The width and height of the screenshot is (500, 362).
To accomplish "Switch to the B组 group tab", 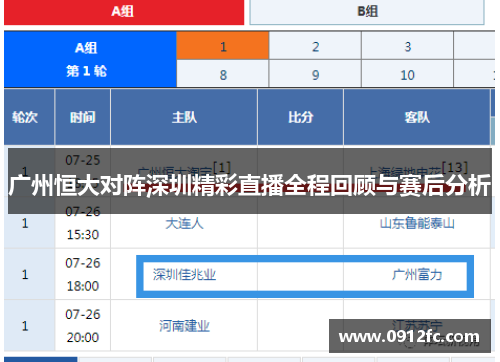I will (x=367, y=12).
